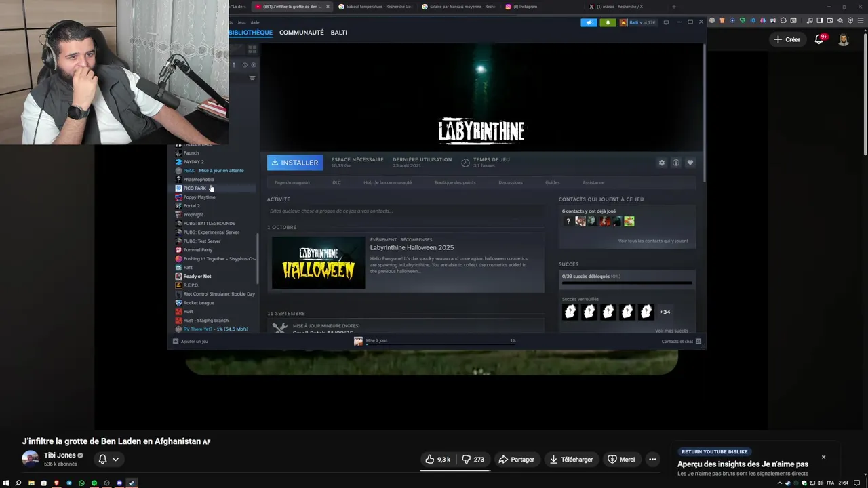Open Hub de la communauté link

pos(387,182)
